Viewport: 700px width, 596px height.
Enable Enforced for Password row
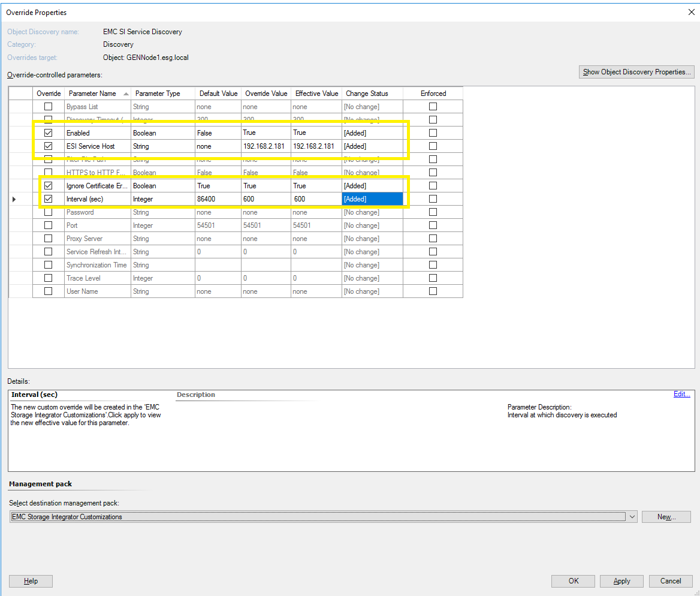pos(433,212)
